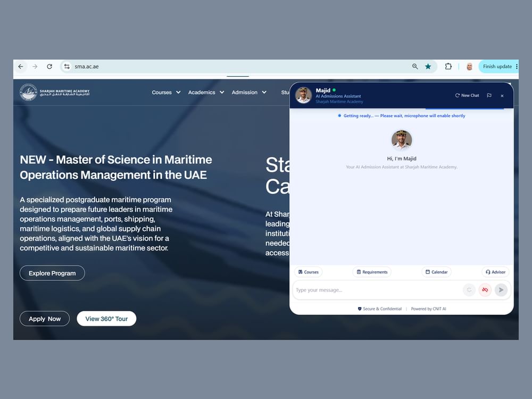Viewport: 532px width, 399px height.
Task: Click the Type your message field
Action: tap(377, 290)
